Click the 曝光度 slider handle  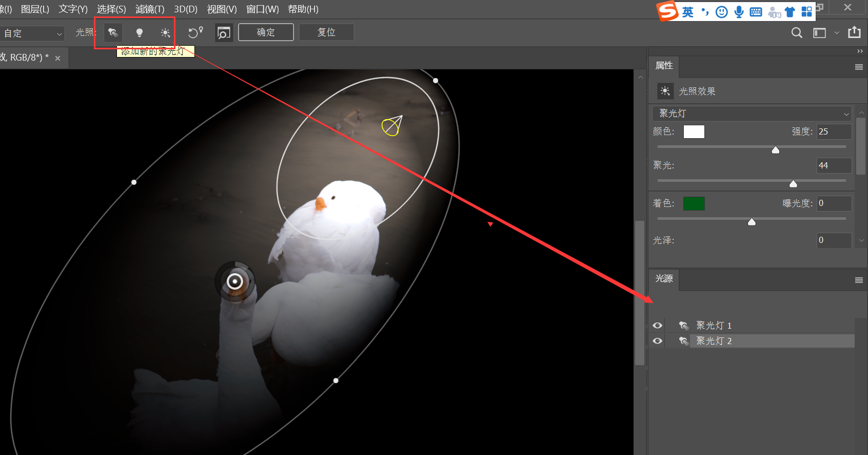[x=752, y=222]
